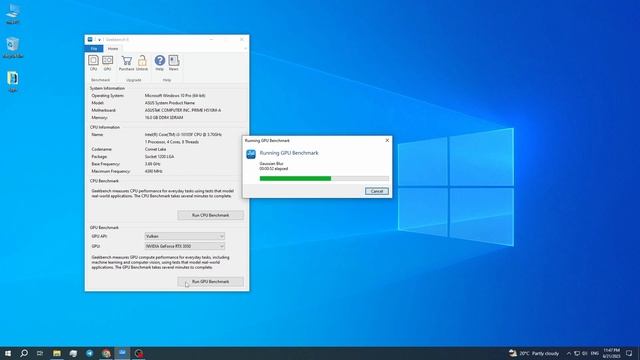Click the weather widget Partly cloudy
Screen dimensions: 640x360
click(x=534, y=353)
